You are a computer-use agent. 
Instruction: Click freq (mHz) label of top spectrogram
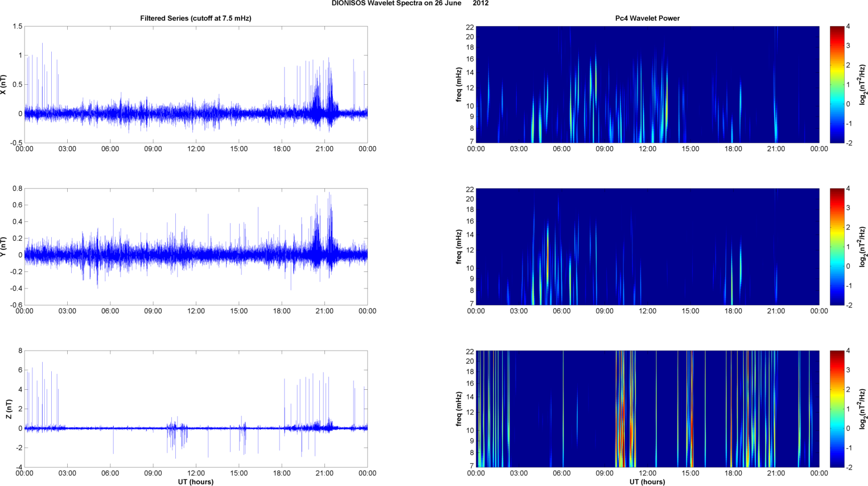(459, 85)
